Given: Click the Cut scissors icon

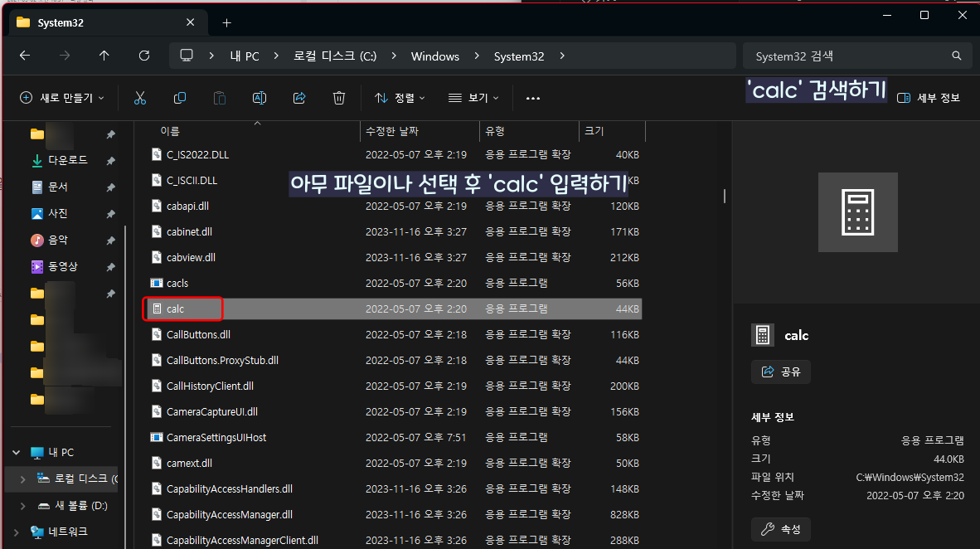Looking at the screenshot, I should [x=140, y=98].
